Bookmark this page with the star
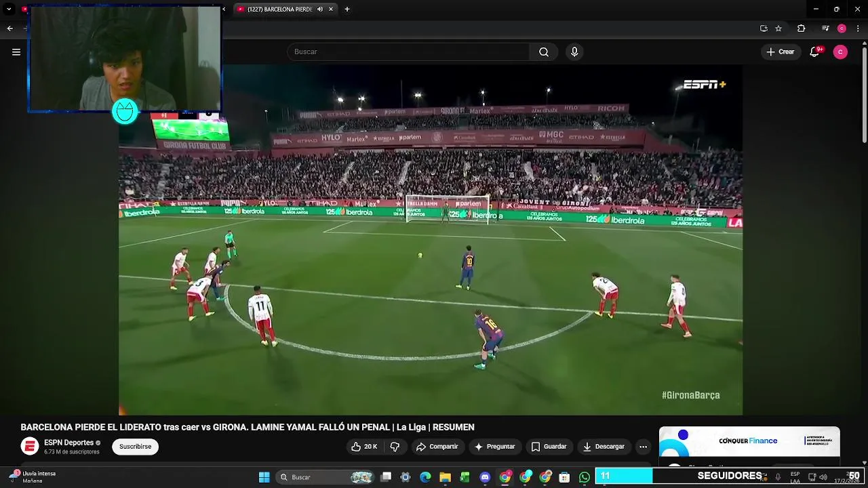 point(778,28)
